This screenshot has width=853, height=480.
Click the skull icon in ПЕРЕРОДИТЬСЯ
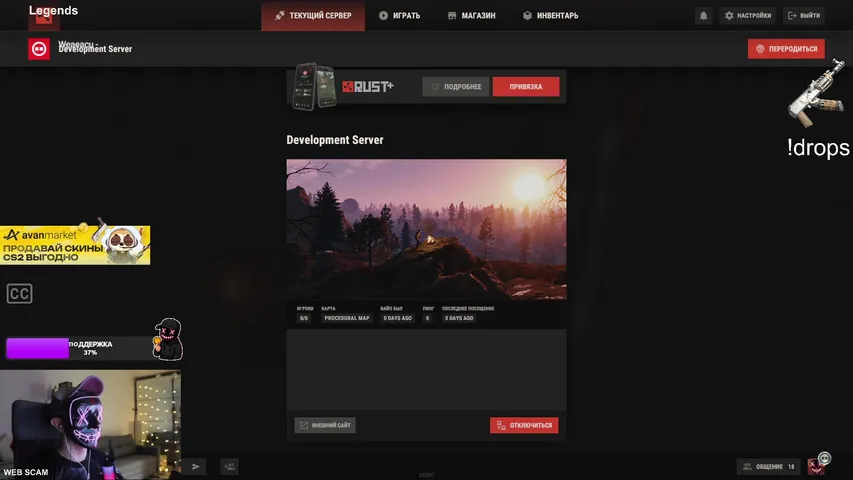pos(760,48)
